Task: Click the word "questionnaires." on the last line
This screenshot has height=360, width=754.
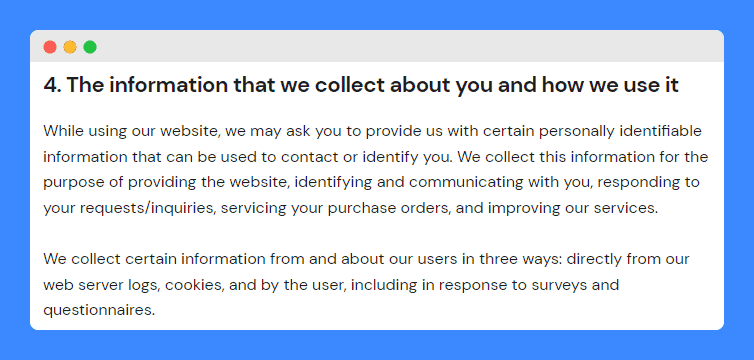Action: coord(99,310)
